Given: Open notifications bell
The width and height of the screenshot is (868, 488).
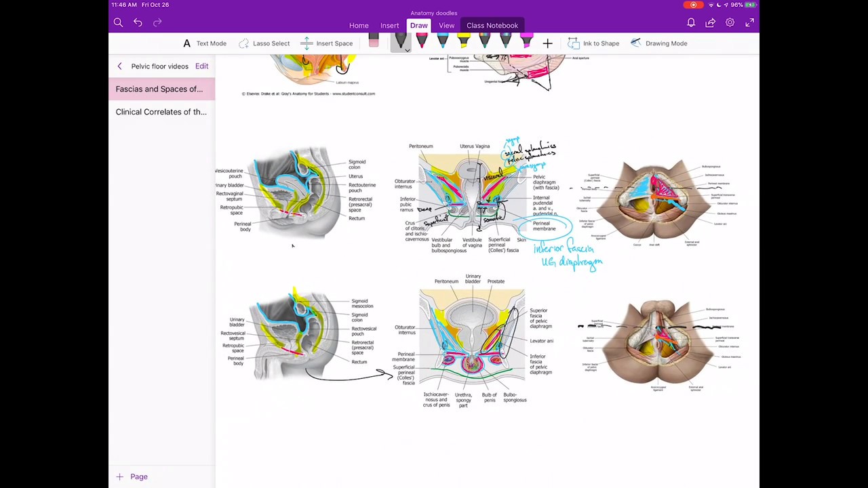Looking at the screenshot, I should tap(691, 23).
